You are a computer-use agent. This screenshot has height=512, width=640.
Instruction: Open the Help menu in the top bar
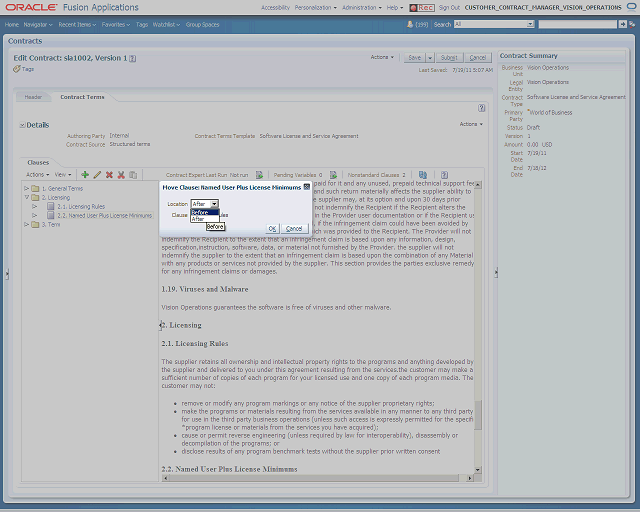point(395,7)
